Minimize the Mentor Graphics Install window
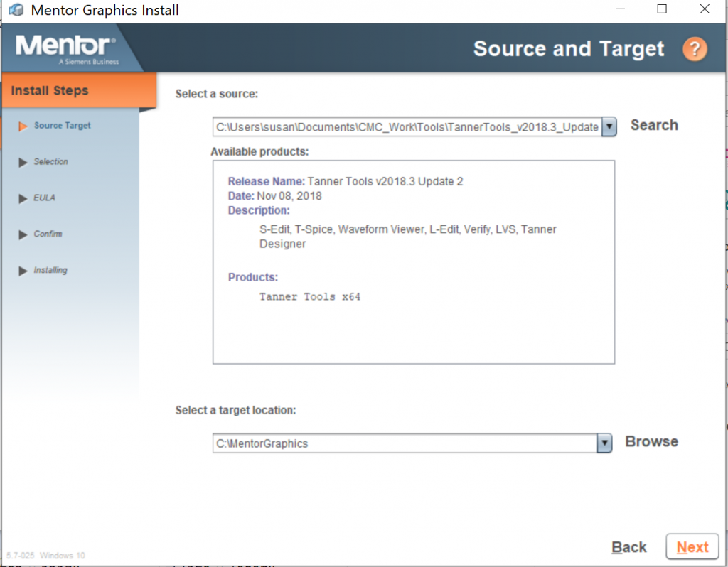 coord(620,9)
